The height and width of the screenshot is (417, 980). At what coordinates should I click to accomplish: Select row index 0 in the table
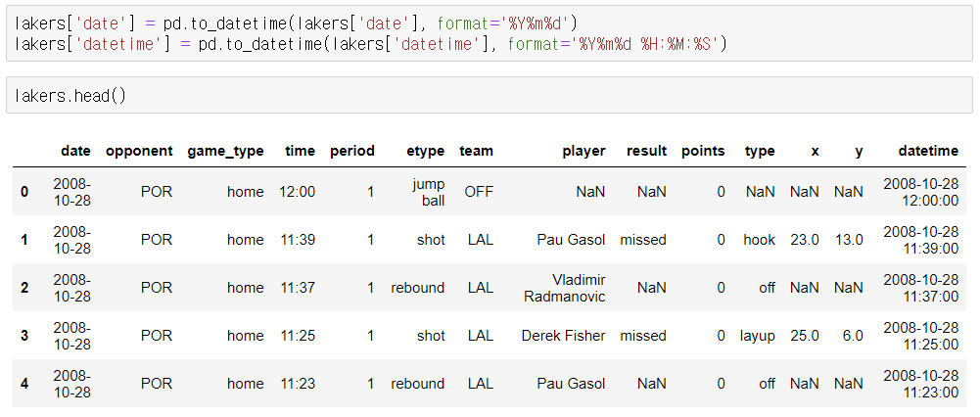click(x=24, y=191)
